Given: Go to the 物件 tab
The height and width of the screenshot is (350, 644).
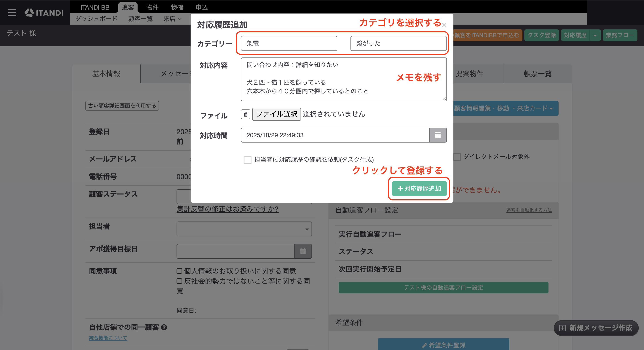Looking at the screenshot, I should 152,7.
